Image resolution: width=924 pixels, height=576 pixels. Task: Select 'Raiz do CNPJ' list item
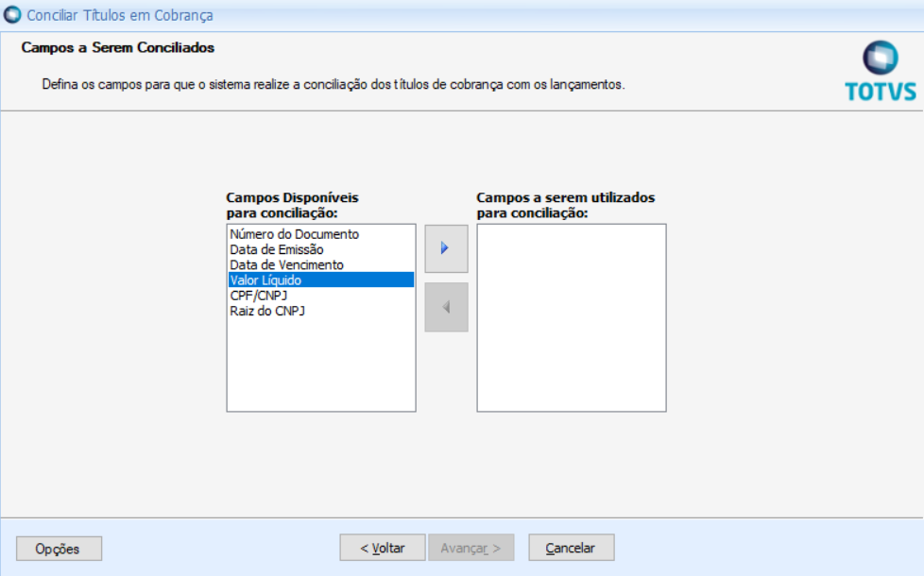(x=321, y=311)
